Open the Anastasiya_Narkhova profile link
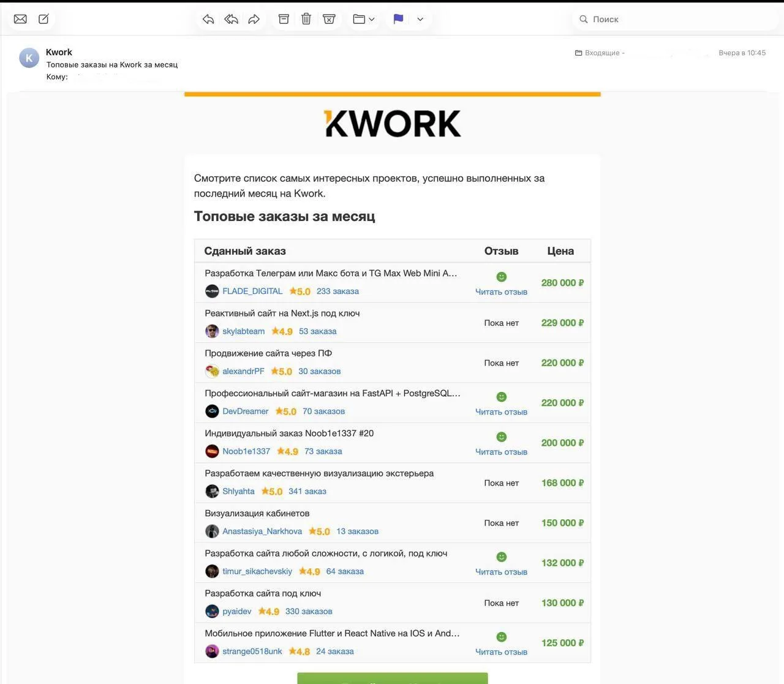 pos(262,532)
